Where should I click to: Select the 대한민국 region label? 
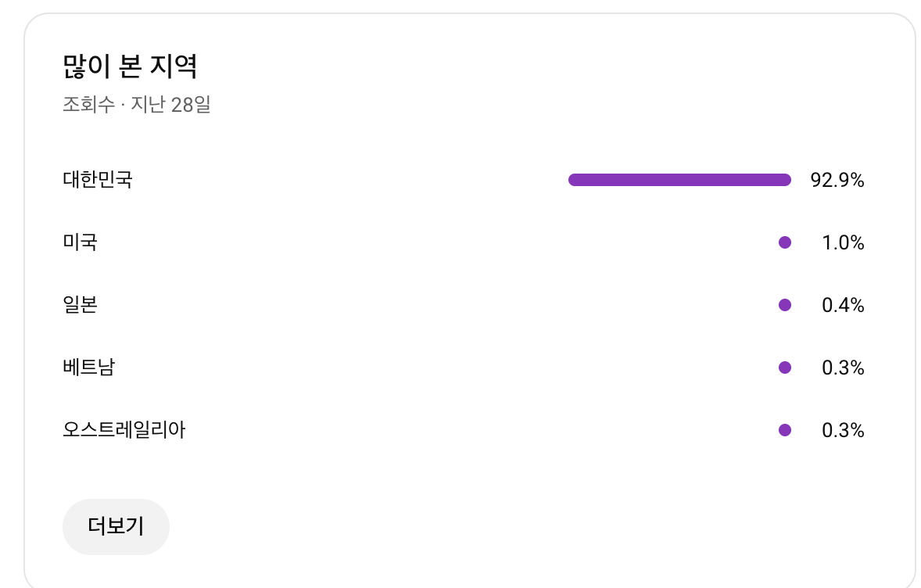[98, 180]
